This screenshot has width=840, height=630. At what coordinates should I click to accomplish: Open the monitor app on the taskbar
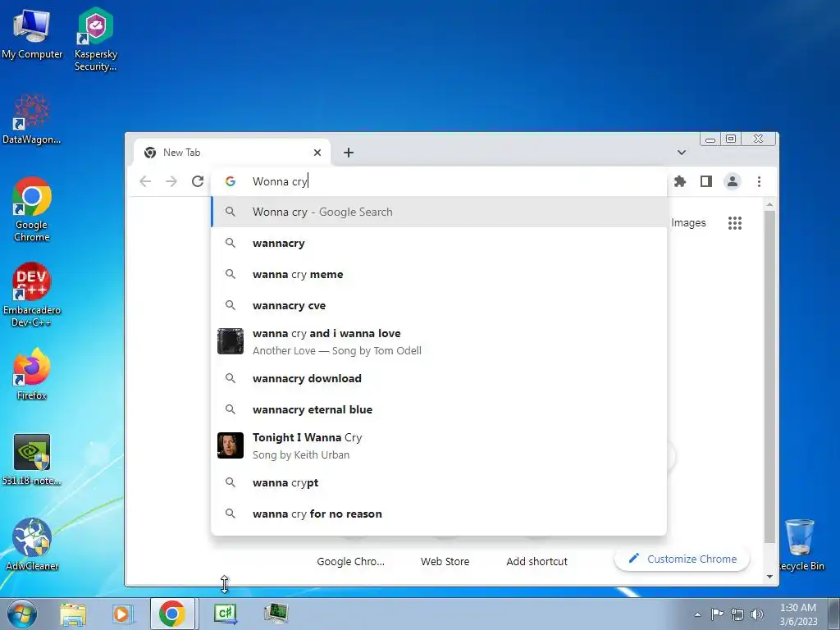coord(276,614)
